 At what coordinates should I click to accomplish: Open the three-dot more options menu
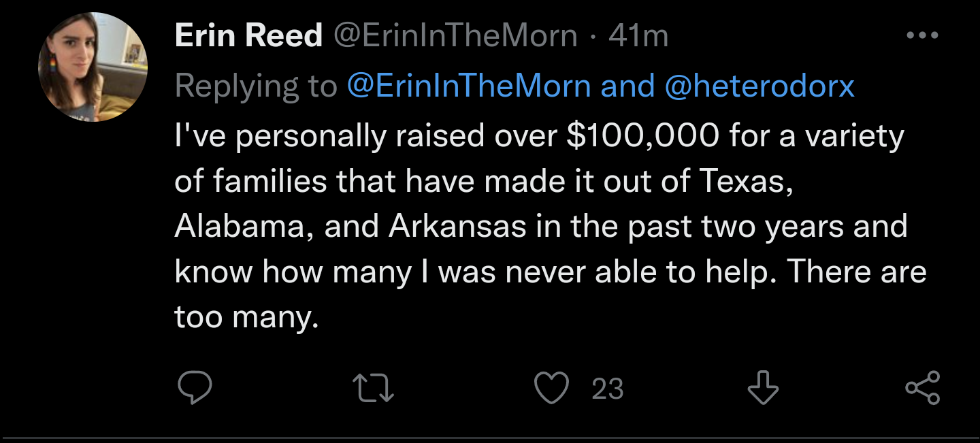tap(922, 35)
